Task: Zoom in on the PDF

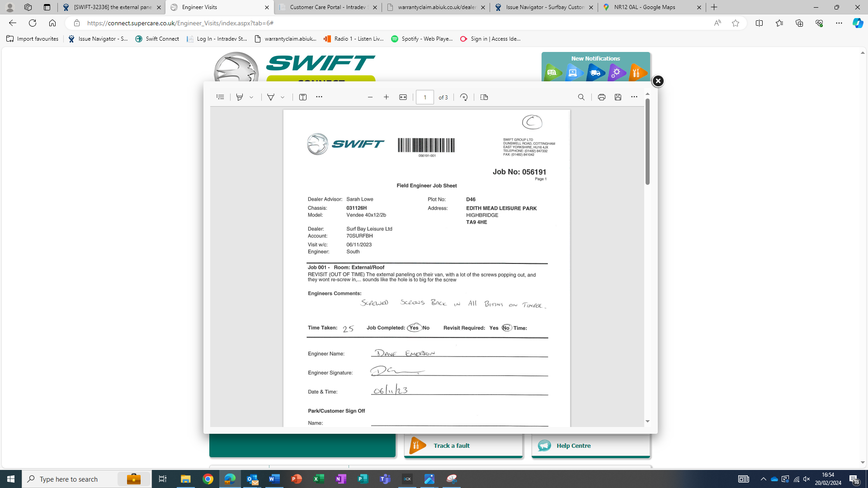Action: click(387, 97)
